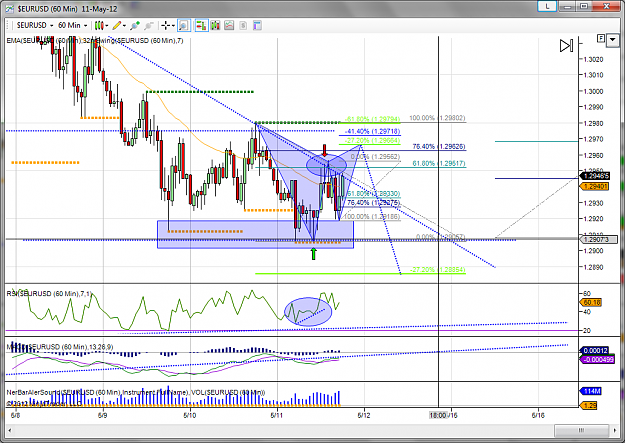Toggle the data box toolbar button
This screenshot has height=443, width=625.
coord(184,26)
